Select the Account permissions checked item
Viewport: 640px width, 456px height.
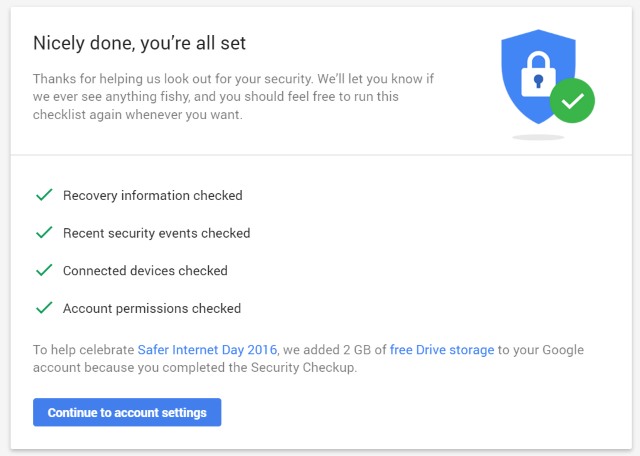pyautogui.click(x=151, y=309)
